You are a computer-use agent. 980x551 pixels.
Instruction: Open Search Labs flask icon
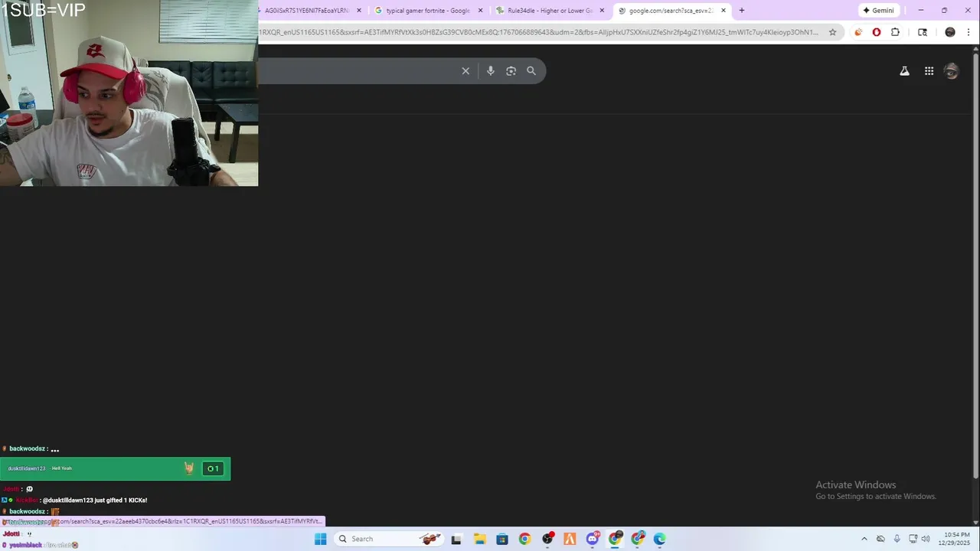pos(904,71)
